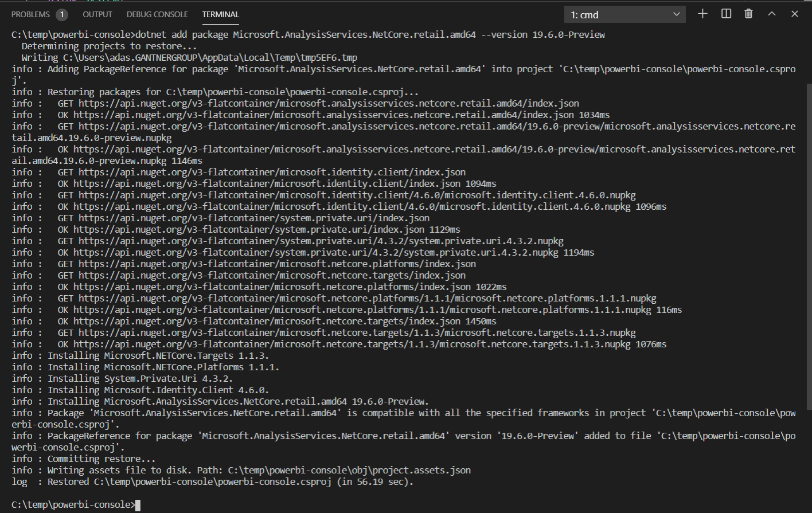812x513 pixels.
Task: Click the 'Installing Microsoft.AnalysisServices.NetCore.retail.amd64' line
Action: [x=220, y=402]
